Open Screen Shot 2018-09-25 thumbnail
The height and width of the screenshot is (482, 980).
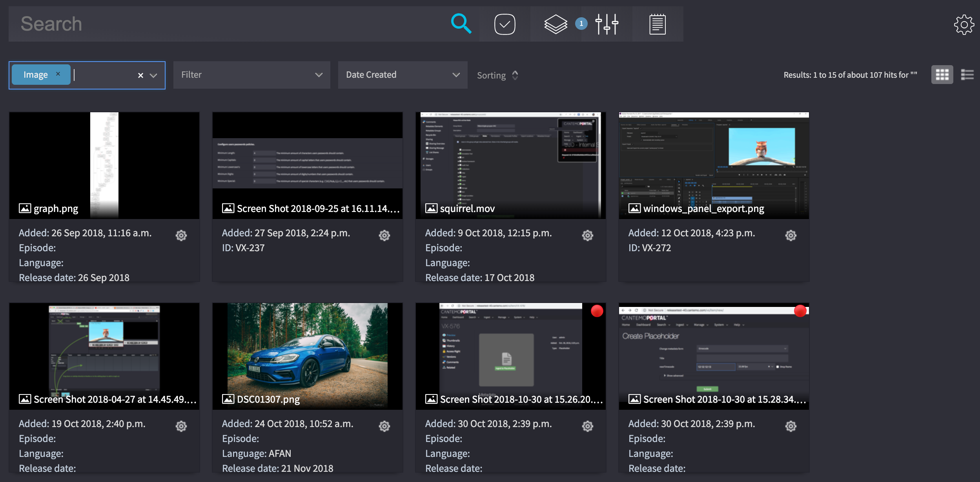pyautogui.click(x=308, y=165)
